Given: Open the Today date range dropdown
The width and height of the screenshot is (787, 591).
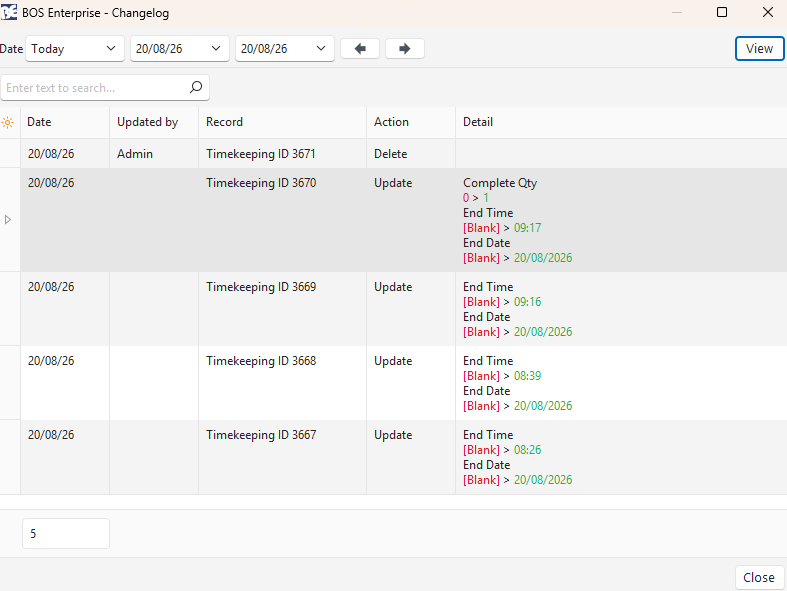Looking at the screenshot, I should [75, 49].
